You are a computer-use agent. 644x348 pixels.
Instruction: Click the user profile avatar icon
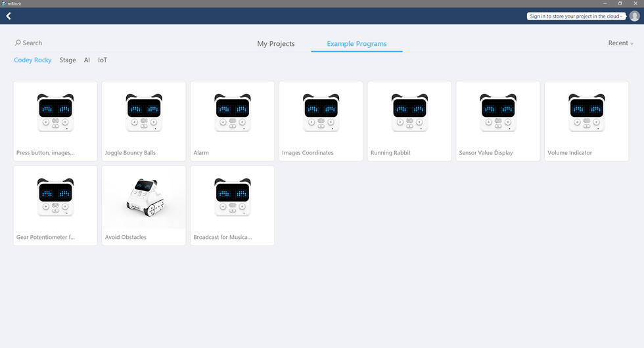tap(634, 16)
